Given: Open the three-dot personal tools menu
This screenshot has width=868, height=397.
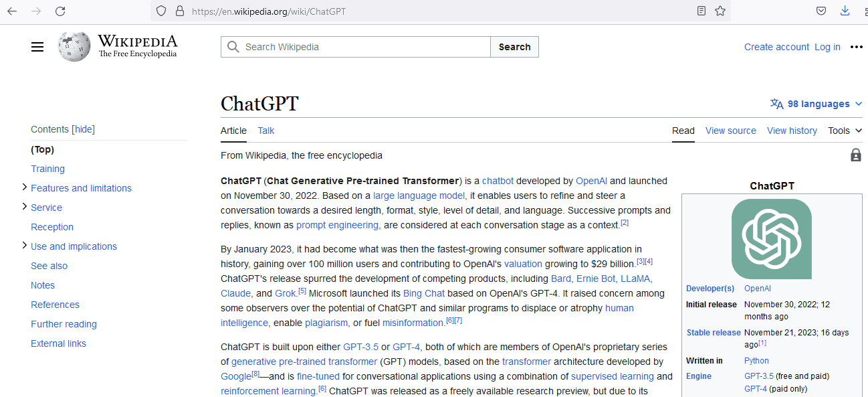Looking at the screenshot, I should [856, 47].
